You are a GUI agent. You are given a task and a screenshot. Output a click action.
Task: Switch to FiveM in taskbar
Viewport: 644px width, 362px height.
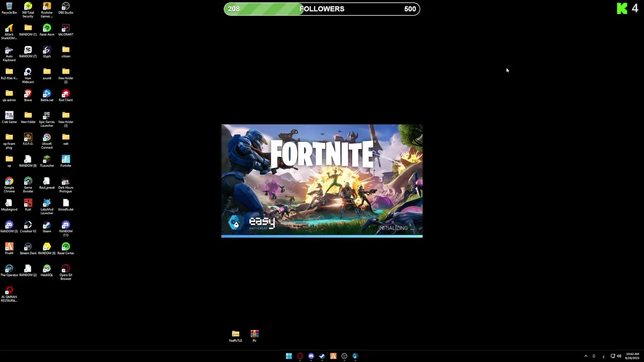point(333,356)
